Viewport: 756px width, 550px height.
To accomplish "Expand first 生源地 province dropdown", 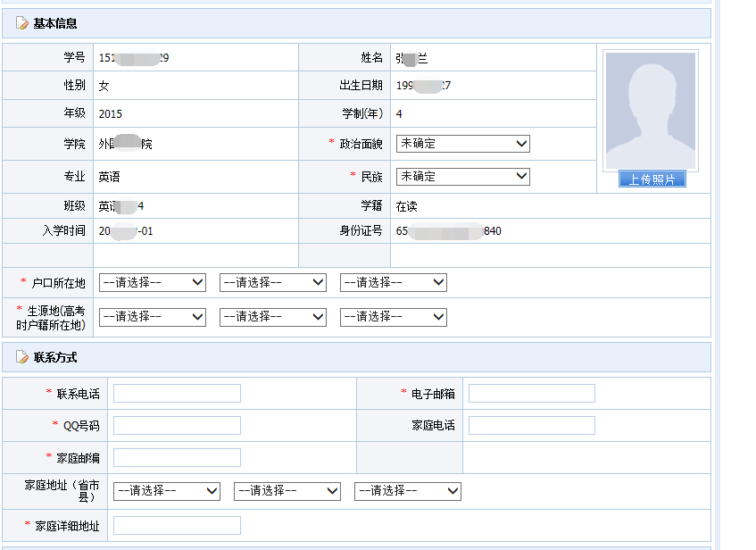I will [152, 317].
